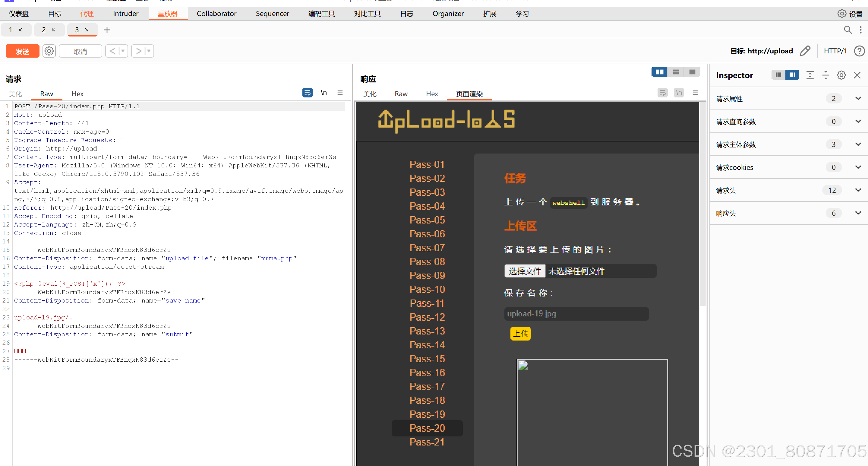Switch to side-by-side layout view
868x466 pixels.
[659, 72]
